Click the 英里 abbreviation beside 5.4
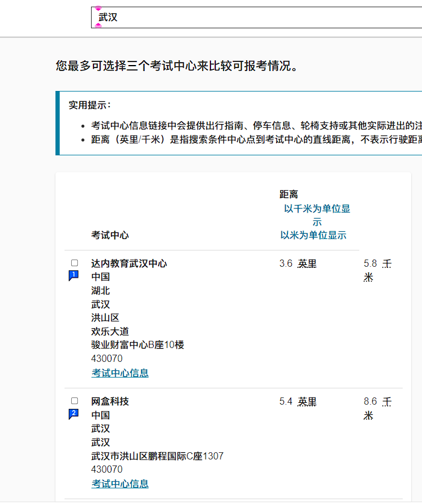 pyautogui.click(x=307, y=402)
